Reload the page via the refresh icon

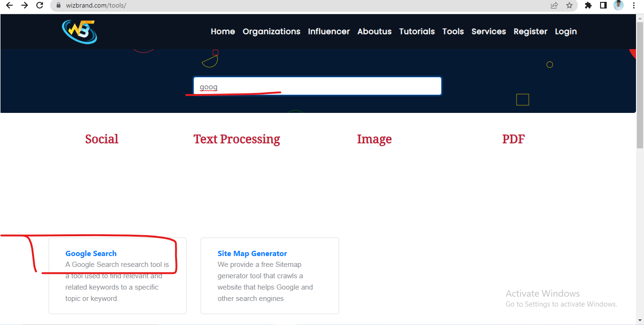click(x=41, y=5)
